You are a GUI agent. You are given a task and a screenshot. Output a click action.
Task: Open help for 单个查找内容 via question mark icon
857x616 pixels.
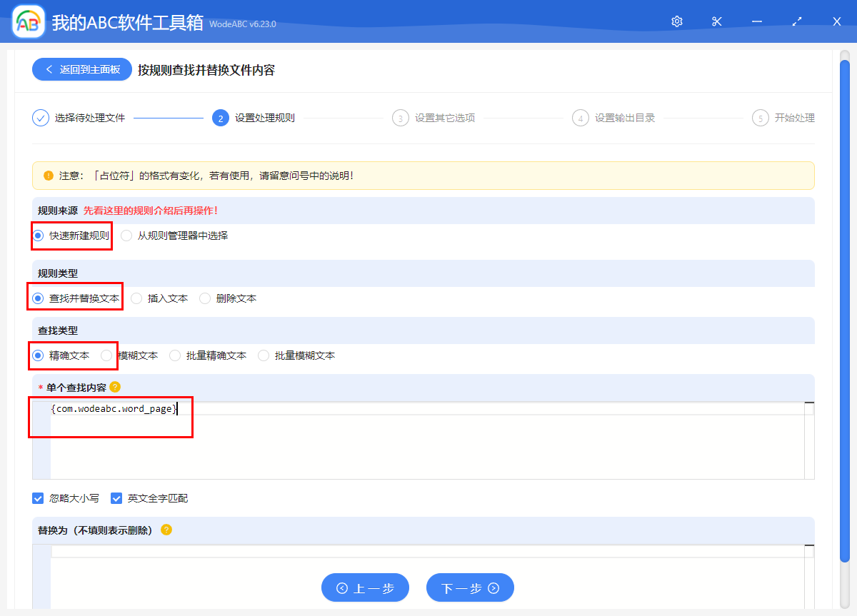click(115, 386)
